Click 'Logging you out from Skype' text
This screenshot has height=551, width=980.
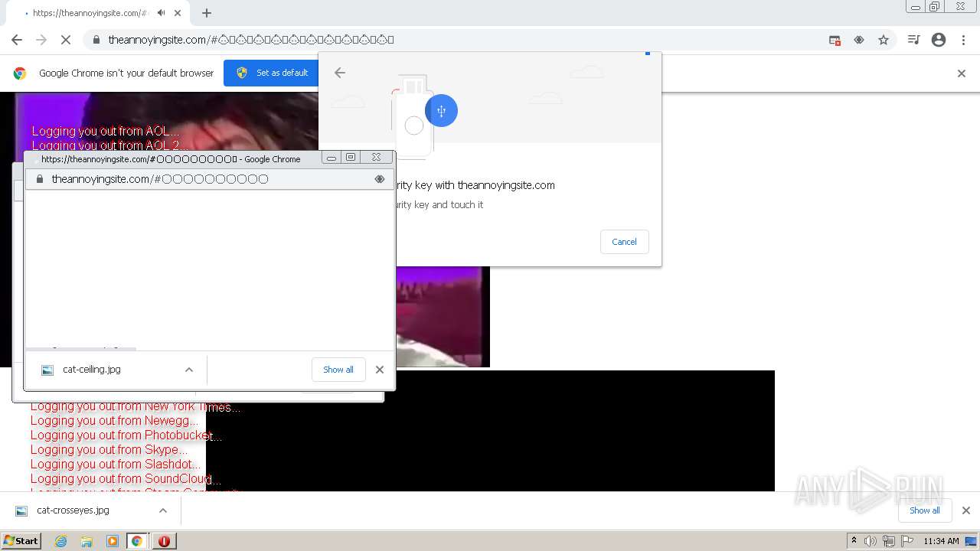pos(108,450)
